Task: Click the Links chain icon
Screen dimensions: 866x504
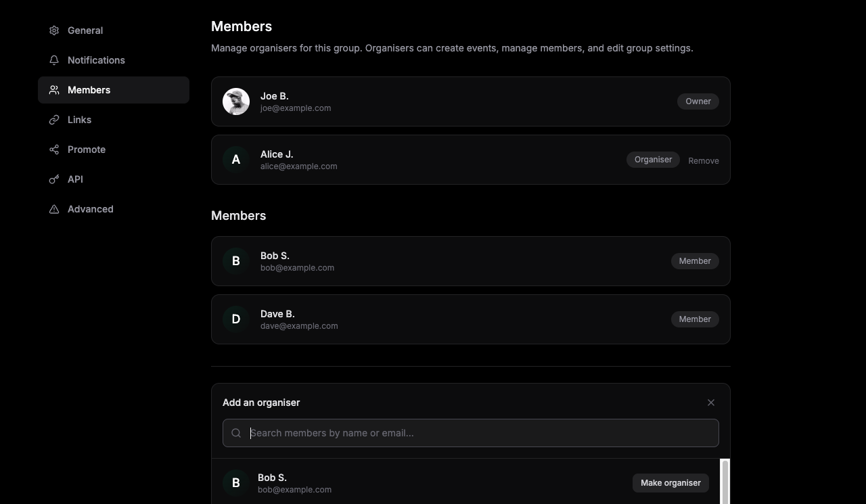Action: (x=53, y=120)
